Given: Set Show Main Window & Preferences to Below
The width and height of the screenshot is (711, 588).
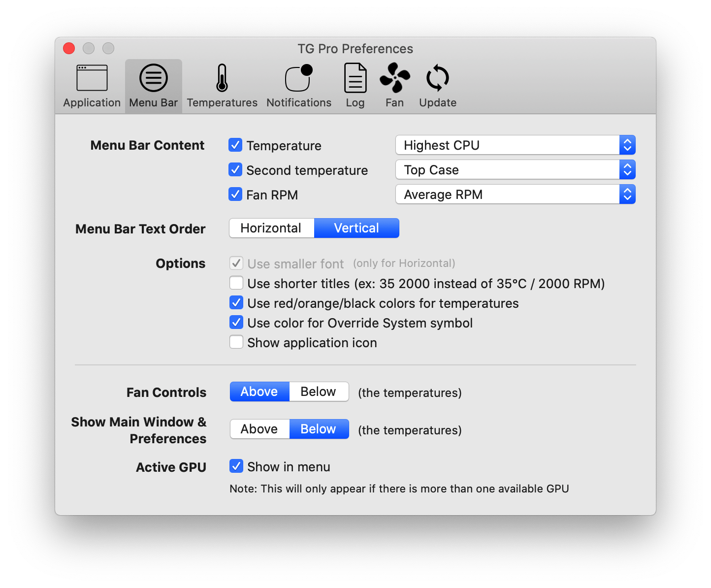Looking at the screenshot, I should point(319,429).
